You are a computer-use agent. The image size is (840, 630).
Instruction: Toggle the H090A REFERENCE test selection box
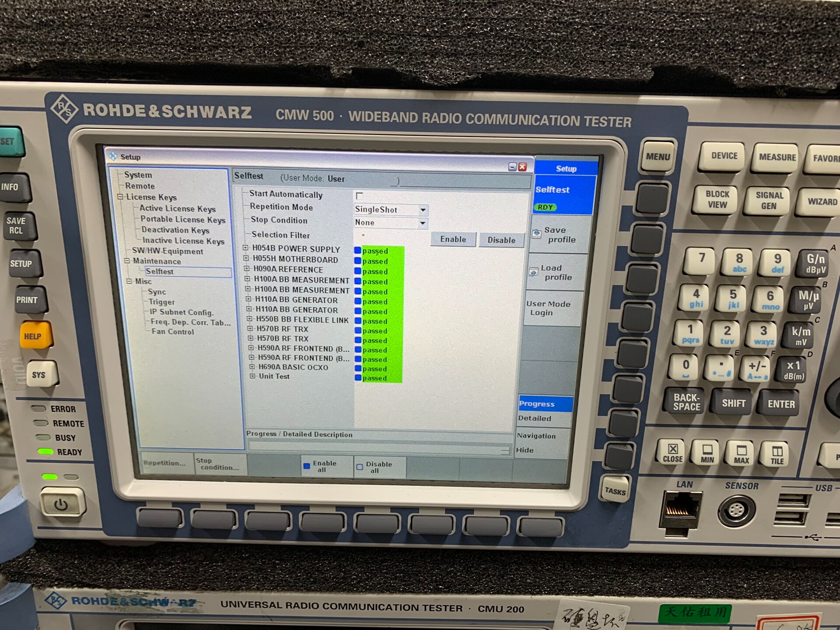click(x=358, y=271)
